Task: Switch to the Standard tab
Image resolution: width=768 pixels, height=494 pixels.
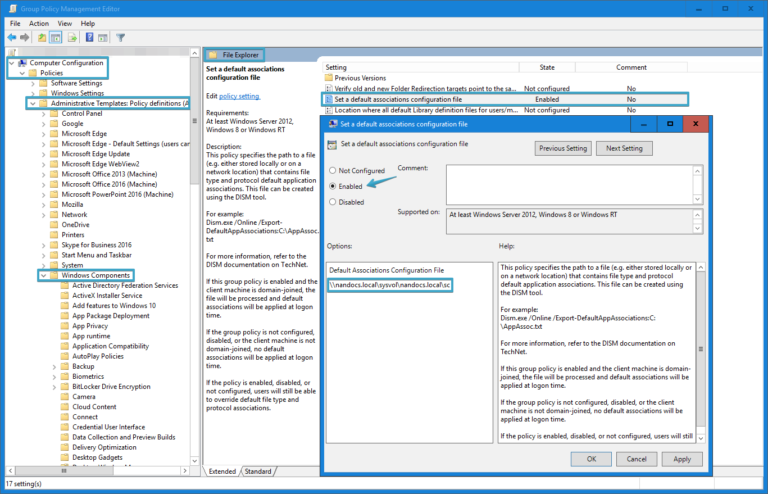Action: 257,471
